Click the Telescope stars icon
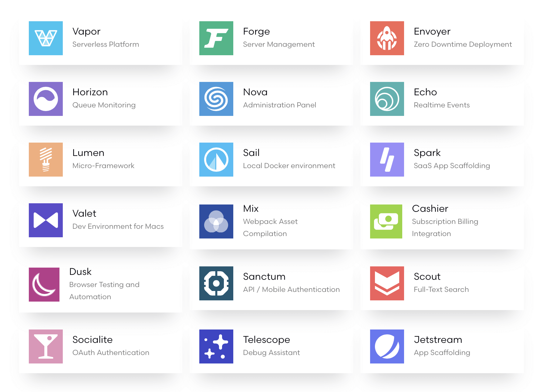Viewport: 543px width, 392px height. [216, 346]
